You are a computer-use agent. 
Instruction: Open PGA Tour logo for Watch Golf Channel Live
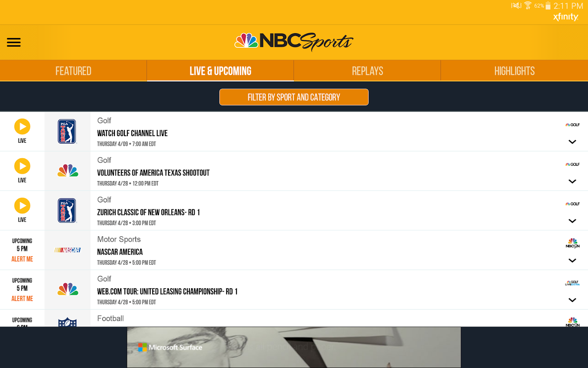[x=67, y=131]
